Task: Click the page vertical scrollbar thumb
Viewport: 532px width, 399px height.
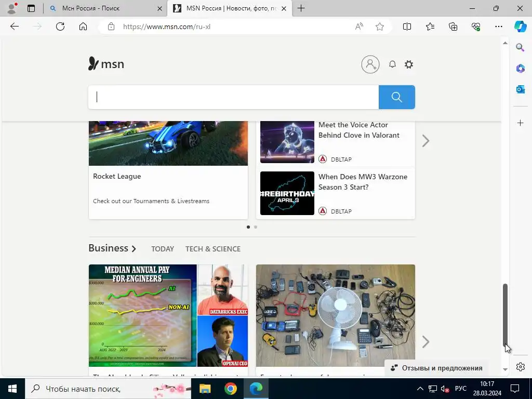Action: tap(505, 315)
